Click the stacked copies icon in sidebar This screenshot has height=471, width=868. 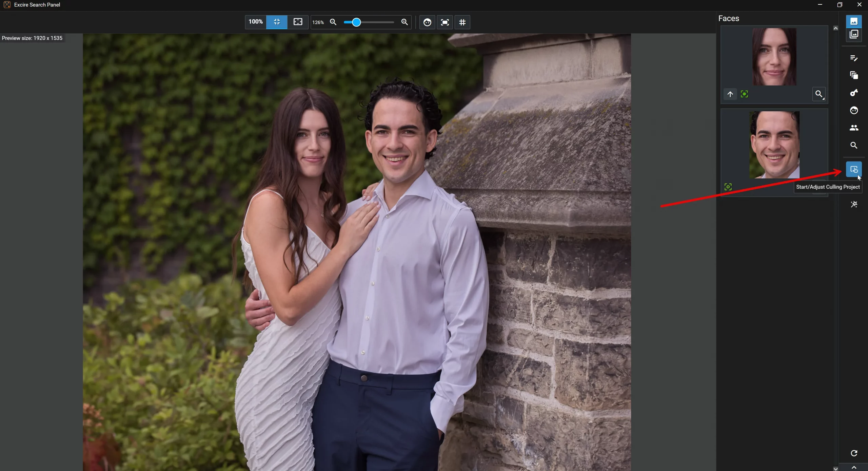pyautogui.click(x=853, y=75)
